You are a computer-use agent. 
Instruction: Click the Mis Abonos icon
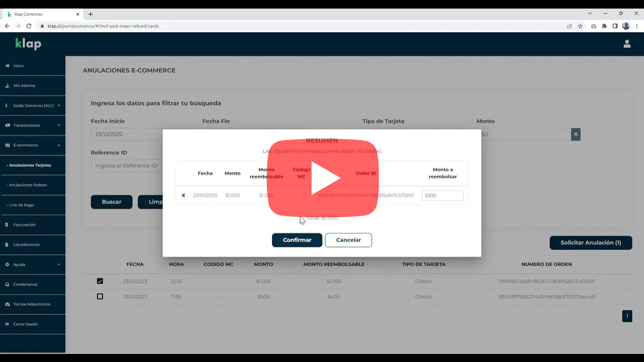pos(7,85)
